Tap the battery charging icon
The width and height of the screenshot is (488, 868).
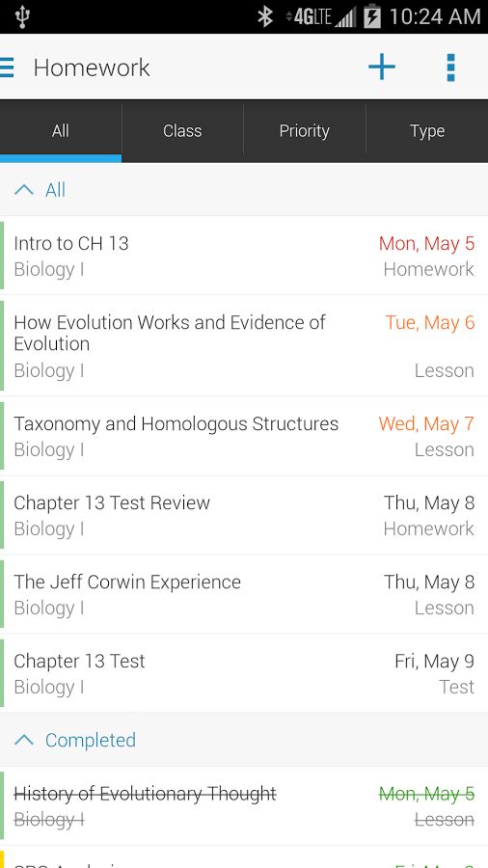pos(372,16)
